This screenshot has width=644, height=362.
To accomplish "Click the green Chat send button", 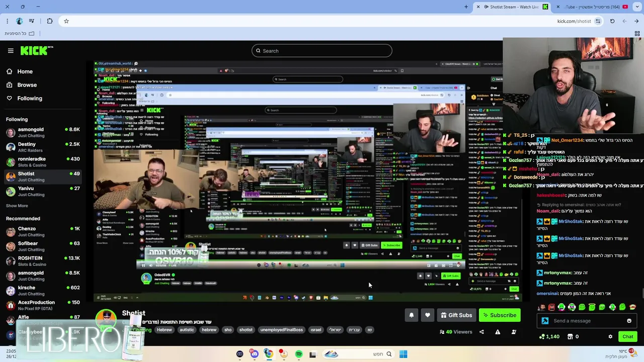I will pos(628,337).
